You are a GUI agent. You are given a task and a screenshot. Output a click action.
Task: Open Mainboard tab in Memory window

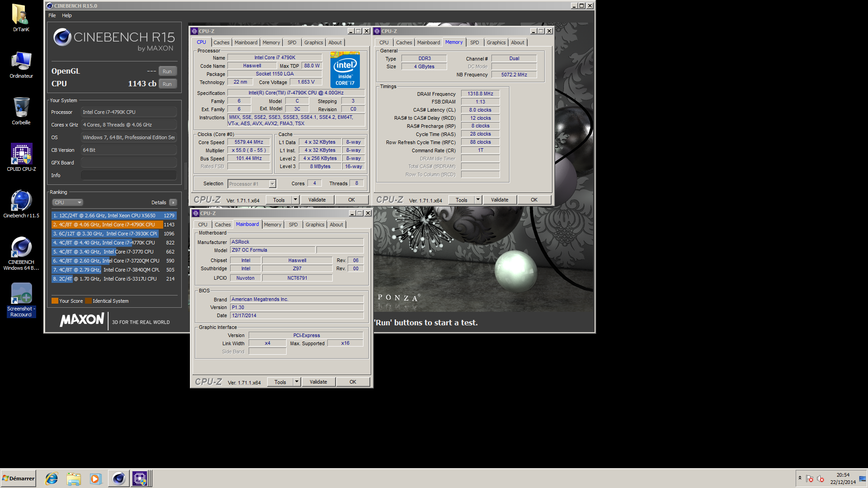(429, 42)
